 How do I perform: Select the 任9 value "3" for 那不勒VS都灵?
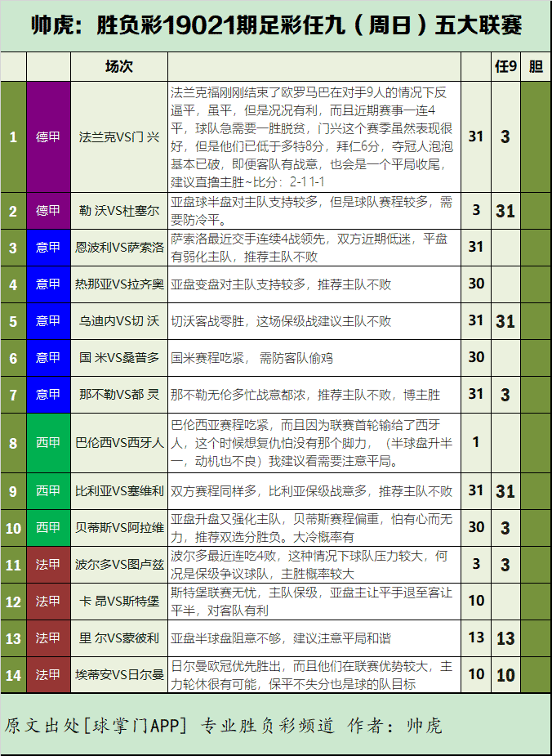pos(505,395)
